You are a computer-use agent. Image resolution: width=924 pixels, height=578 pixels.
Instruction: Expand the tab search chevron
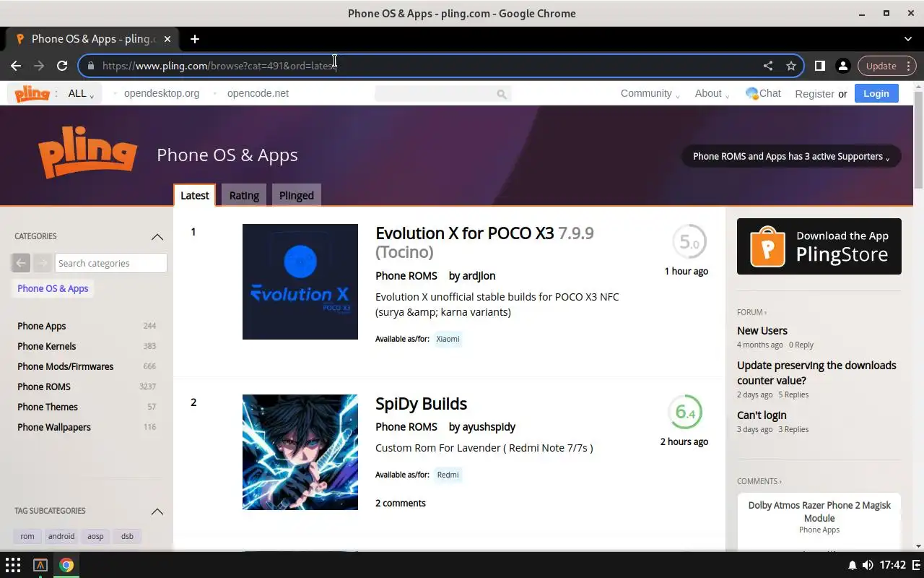tap(908, 39)
